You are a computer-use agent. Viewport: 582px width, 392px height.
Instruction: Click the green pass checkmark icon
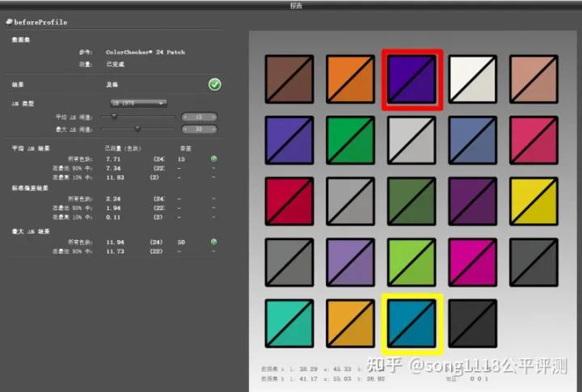click(x=214, y=84)
